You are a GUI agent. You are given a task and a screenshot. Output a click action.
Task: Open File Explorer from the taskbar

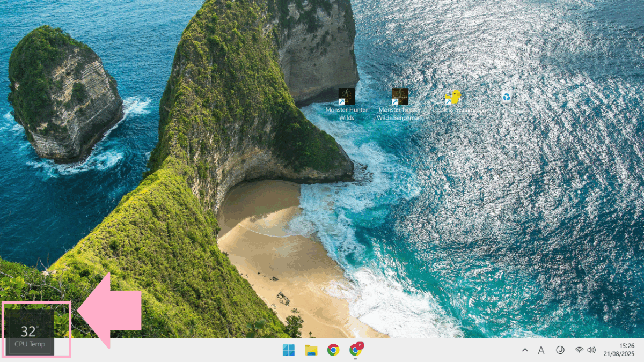coord(311,350)
